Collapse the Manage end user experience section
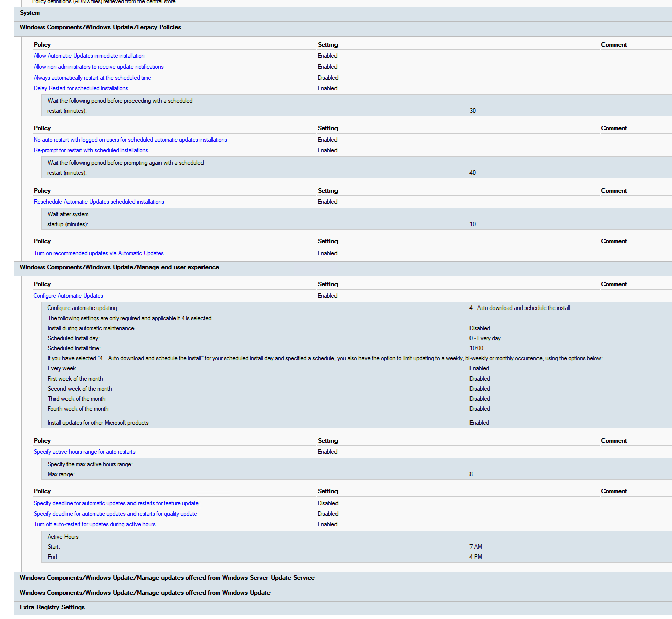Image resolution: width=672 pixels, height=619 pixels. click(343, 268)
